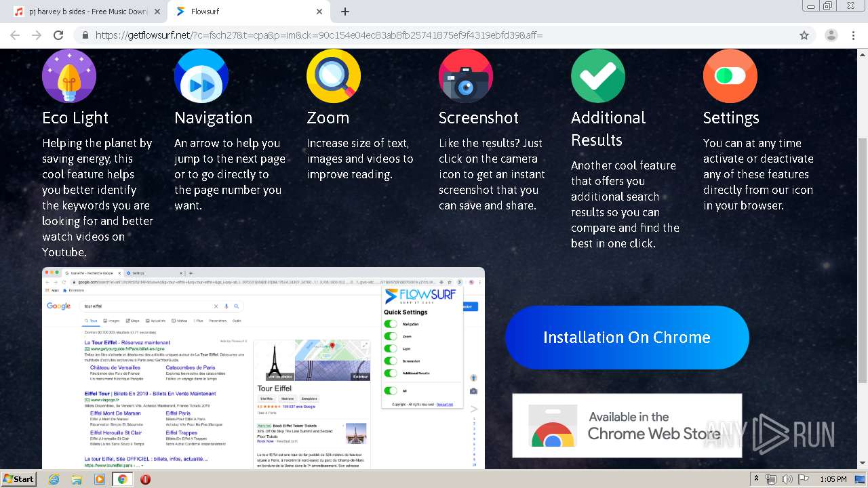Click the page vertical scrollbar
Viewport: 868px width, 488px height.
pyautogui.click(x=862, y=259)
